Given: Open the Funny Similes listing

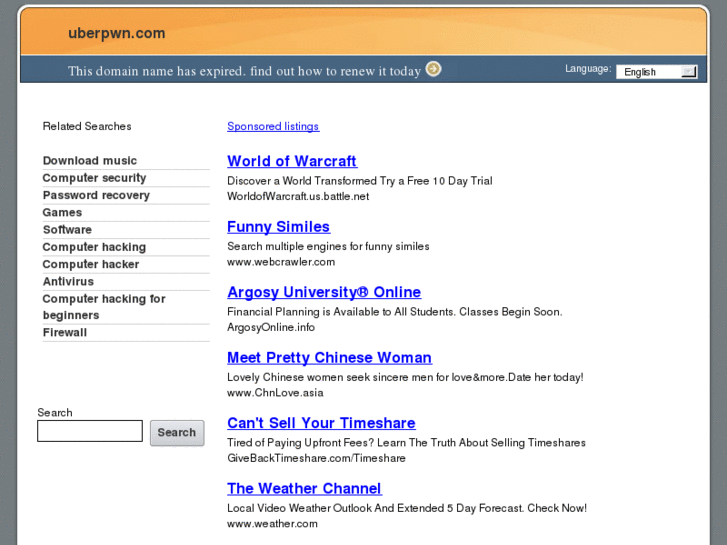Looking at the screenshot, I should click(x=279, y=226).
